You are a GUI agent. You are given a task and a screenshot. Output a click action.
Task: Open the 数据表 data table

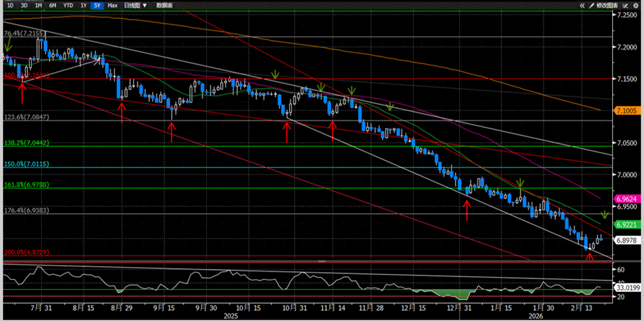(164, 5)
